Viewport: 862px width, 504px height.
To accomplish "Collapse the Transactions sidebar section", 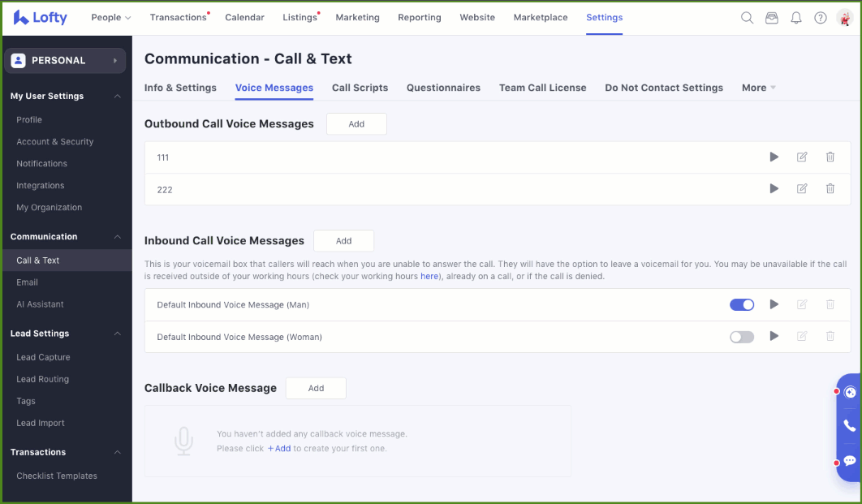I will (117, 452).
